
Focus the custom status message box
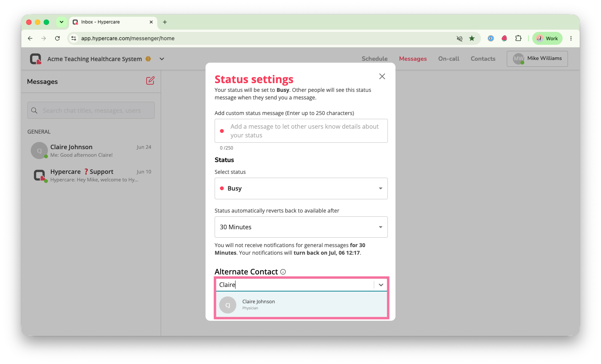click(301, 131)
